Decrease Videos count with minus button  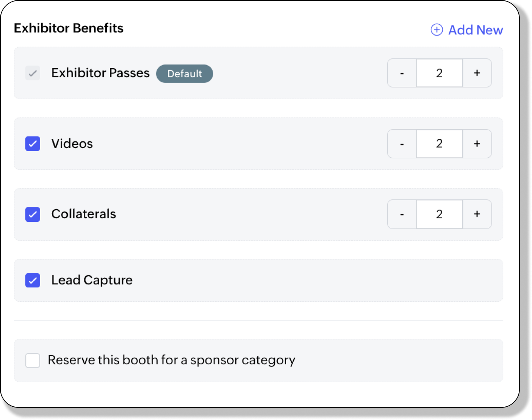pos(402,144)
